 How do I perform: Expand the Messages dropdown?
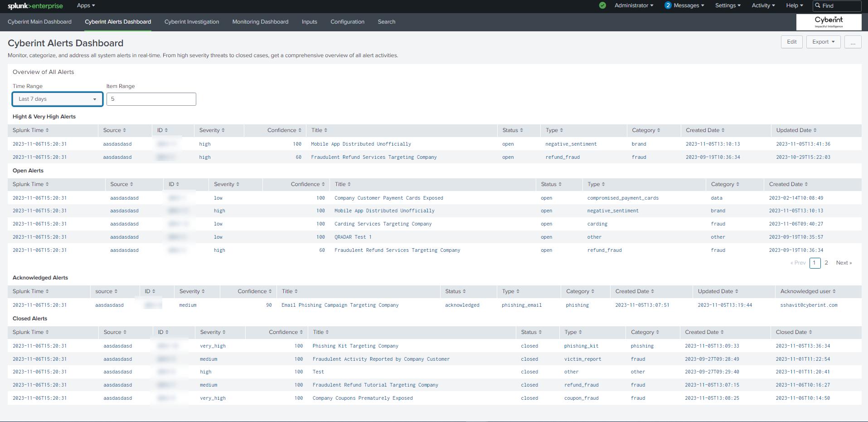tap(689, 5)
